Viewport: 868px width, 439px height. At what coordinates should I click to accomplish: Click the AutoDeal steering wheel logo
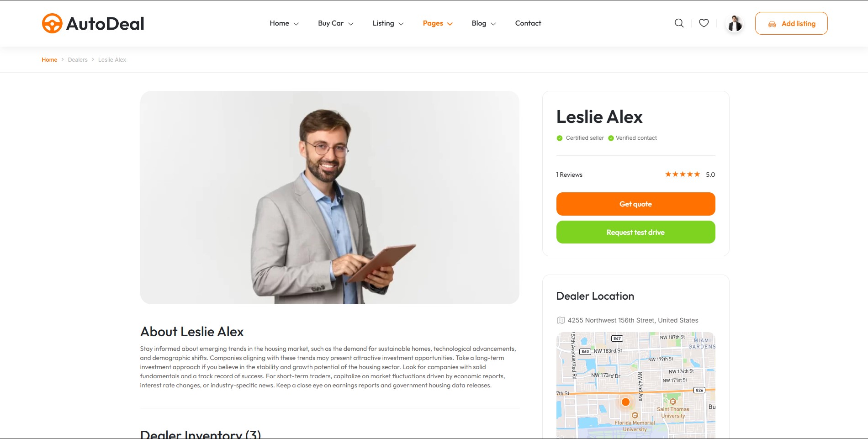[52, 23]
